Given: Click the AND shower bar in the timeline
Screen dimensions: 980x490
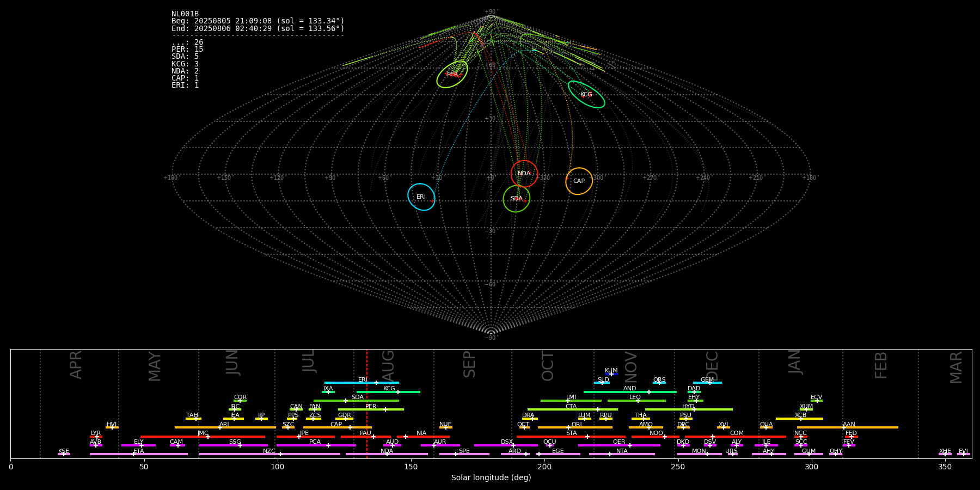Looking at the screenshot, I should click(x=630, y=391).
